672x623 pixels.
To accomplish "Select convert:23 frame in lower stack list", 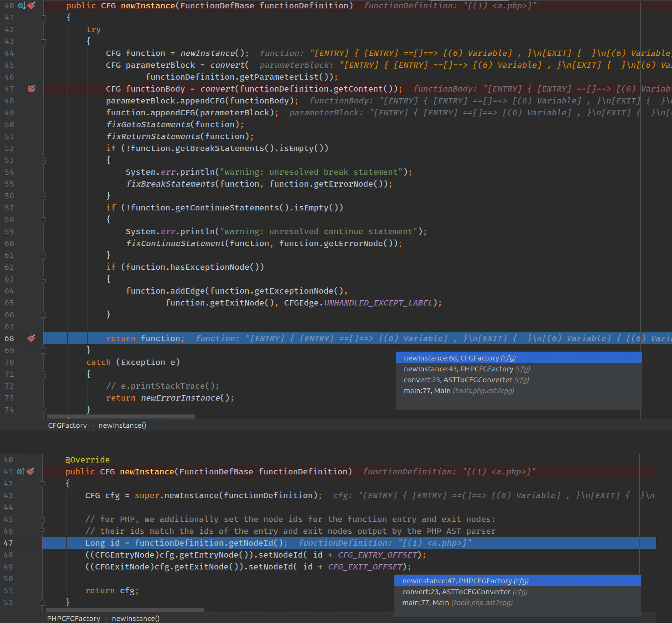I will coord(518,592).
